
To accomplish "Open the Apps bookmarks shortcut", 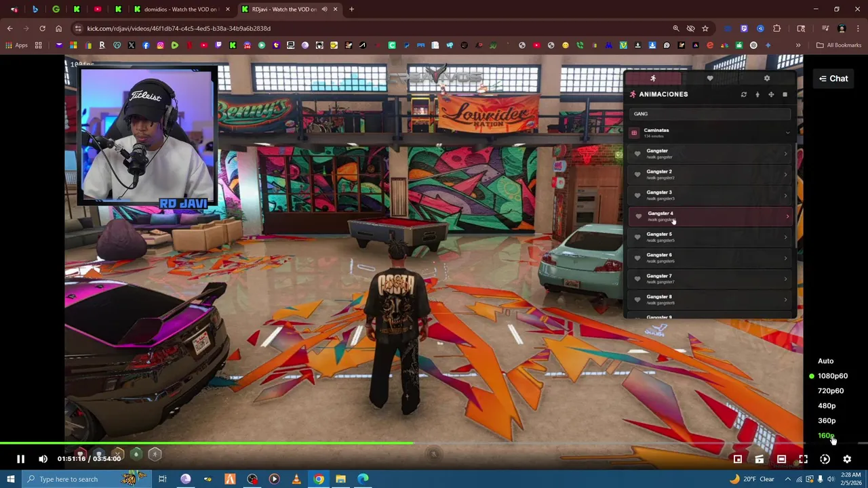I will [16, 45].
